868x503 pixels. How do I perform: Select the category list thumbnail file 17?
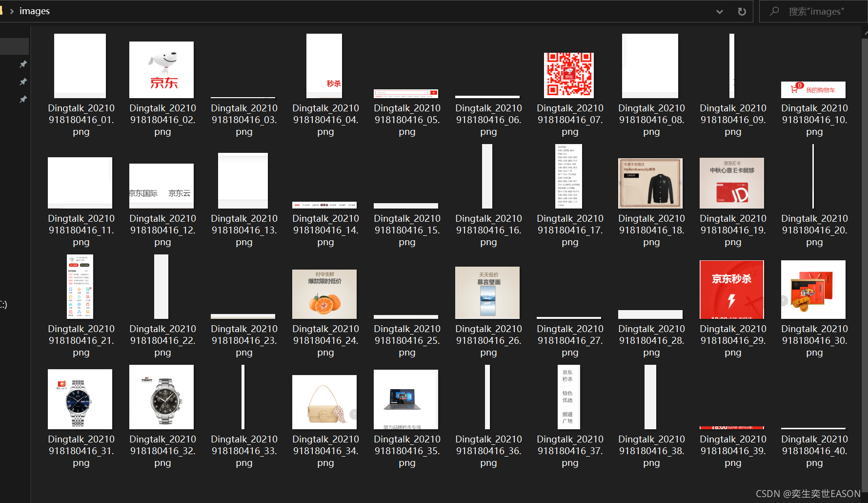pyautogui.click(x=569, y=176)
